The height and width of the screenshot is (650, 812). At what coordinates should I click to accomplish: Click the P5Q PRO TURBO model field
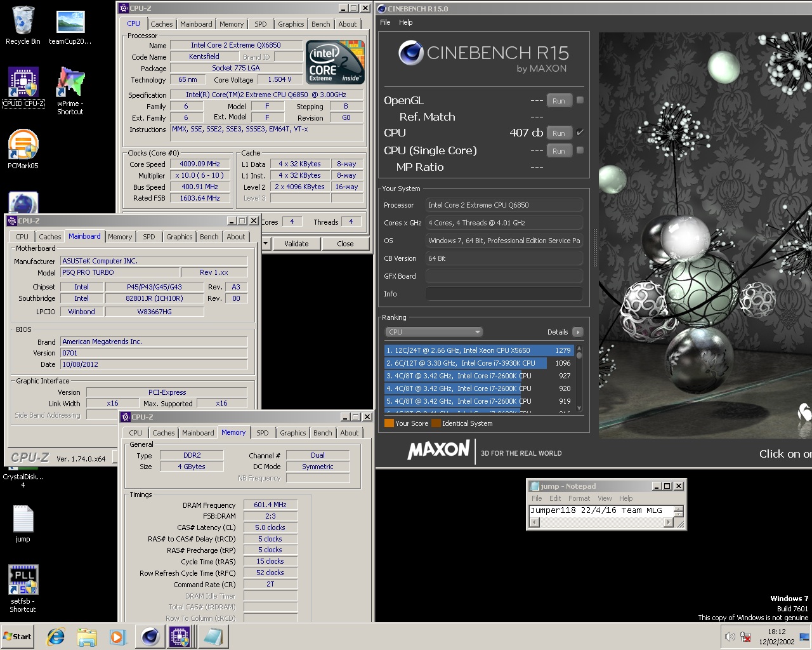point(120,272)
